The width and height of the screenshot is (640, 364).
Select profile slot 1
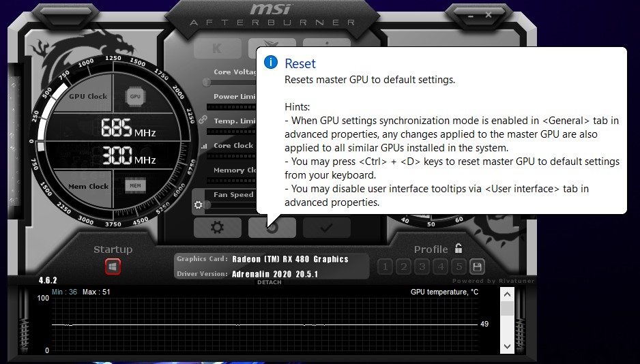pyautogui.click(x=385, y=267)
